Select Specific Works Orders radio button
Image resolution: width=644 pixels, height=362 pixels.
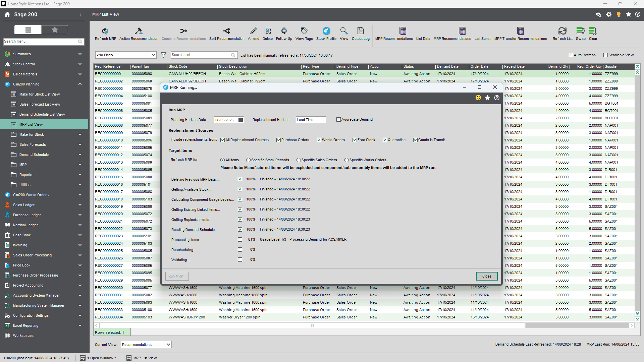346,160
